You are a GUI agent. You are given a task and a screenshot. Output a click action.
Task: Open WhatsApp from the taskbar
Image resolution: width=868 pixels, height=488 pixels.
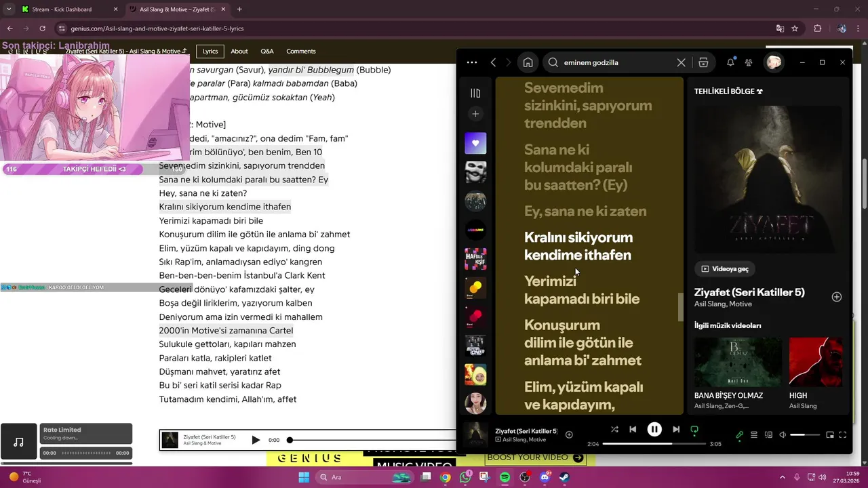point(465,477)
